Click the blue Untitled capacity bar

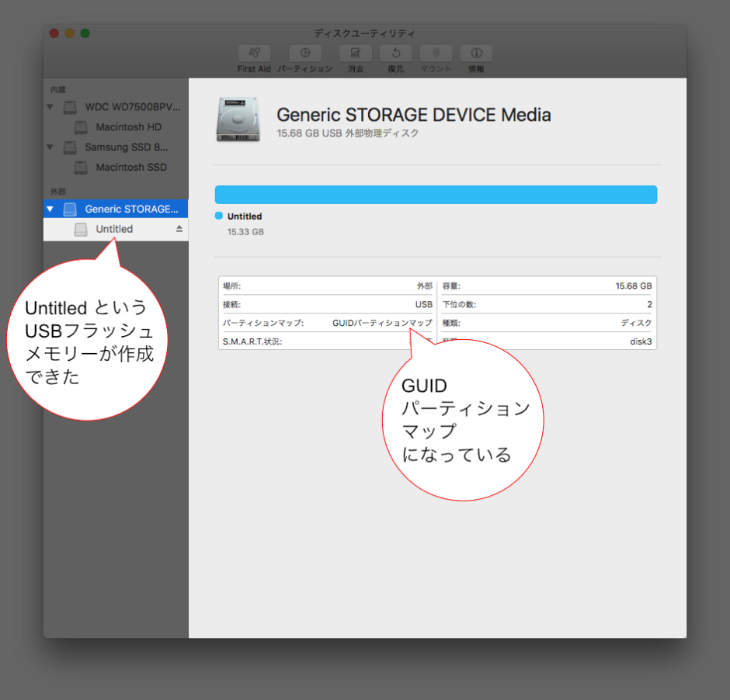[x=435, y=195]
